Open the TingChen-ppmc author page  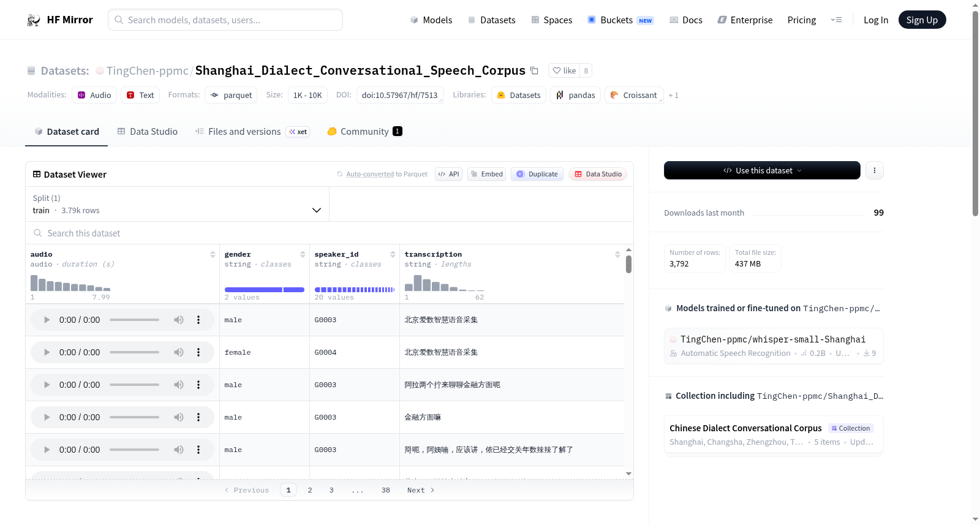click(148, 71)
